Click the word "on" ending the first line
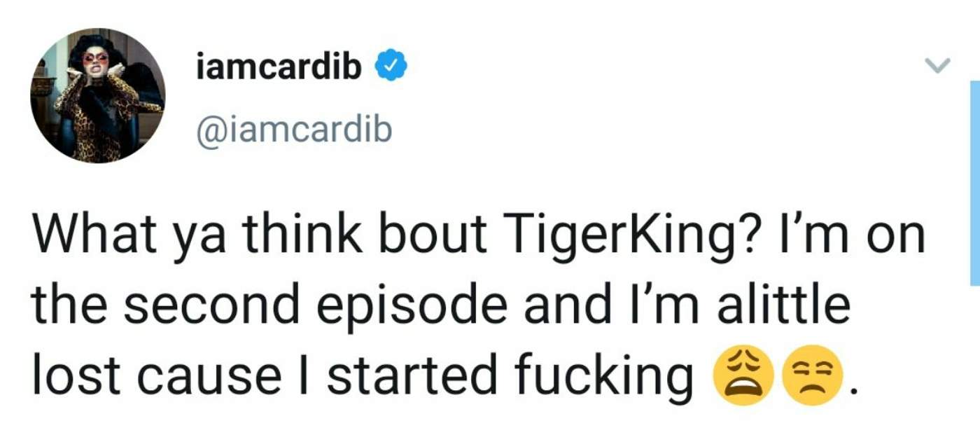980x428 pixels. tap(900, 238)
